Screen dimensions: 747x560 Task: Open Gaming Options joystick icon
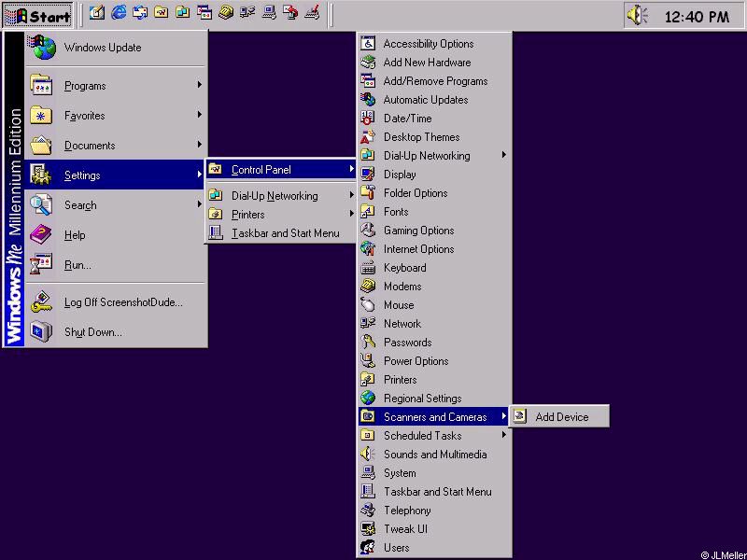click(368, 230)
